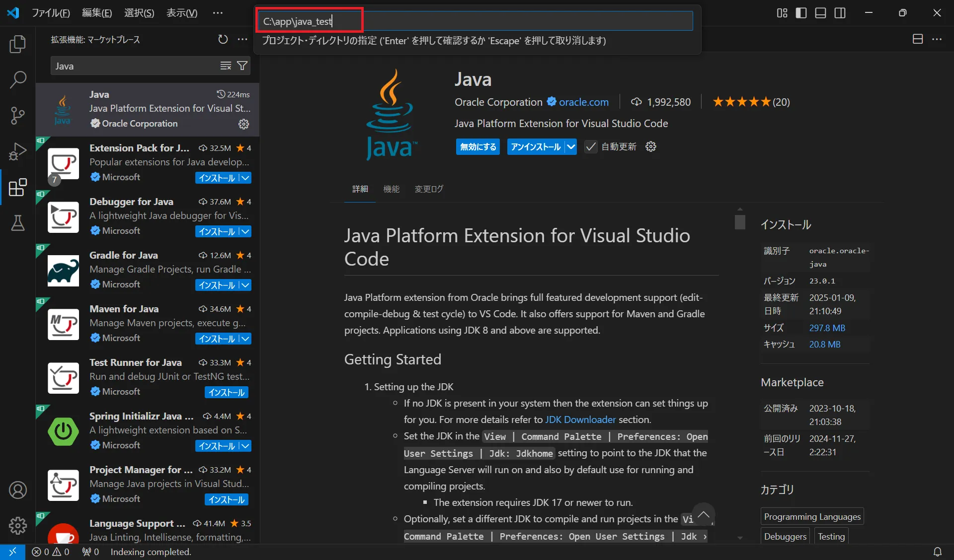
Task: Click the Indexing completed status text
Action: (151, 552)
